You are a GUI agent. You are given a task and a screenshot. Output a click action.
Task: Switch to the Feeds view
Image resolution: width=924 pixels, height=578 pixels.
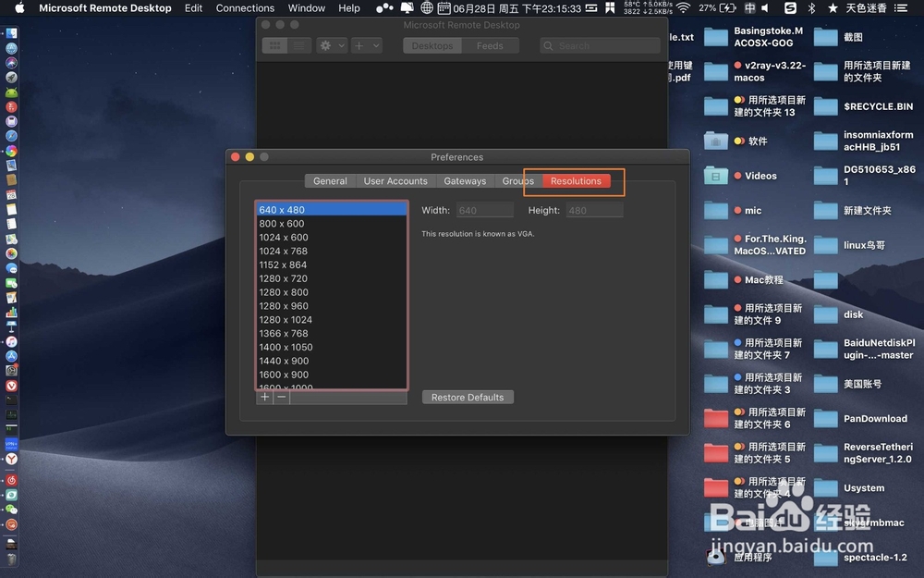coord(491,44)
